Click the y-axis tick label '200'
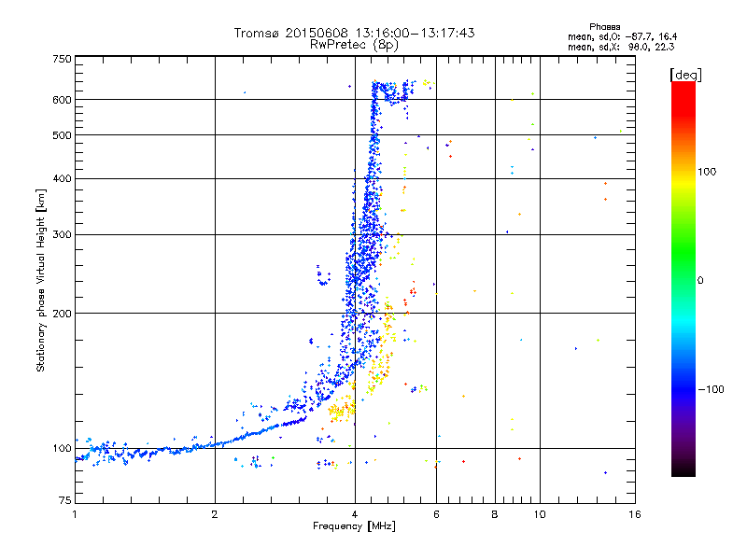Screen dimensions: 747x560 pos(62,314)
